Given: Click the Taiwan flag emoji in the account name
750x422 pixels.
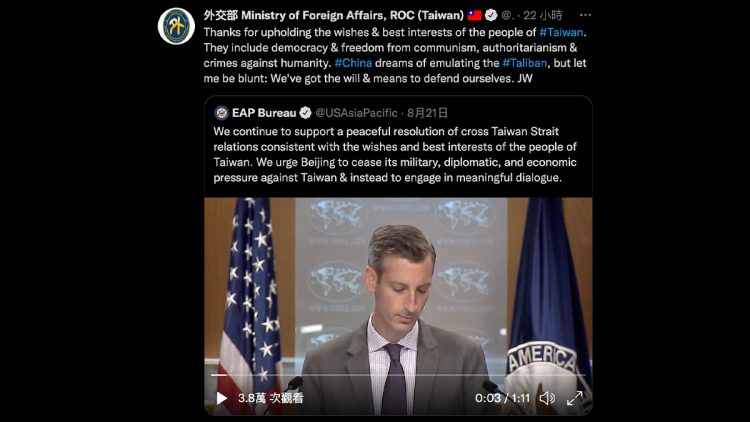Looking at the screenshot, I should click(x=474, y=15).
